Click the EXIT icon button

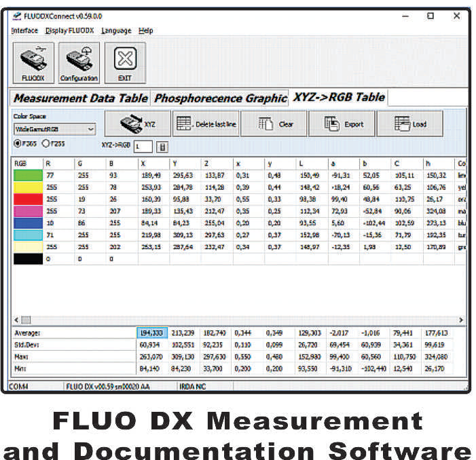coord(124,64)
